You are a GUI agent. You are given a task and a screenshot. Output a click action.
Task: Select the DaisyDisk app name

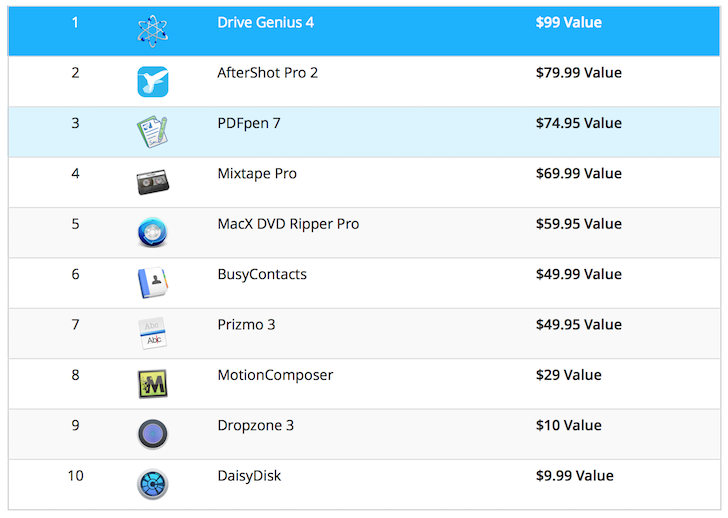coord(249,476)
